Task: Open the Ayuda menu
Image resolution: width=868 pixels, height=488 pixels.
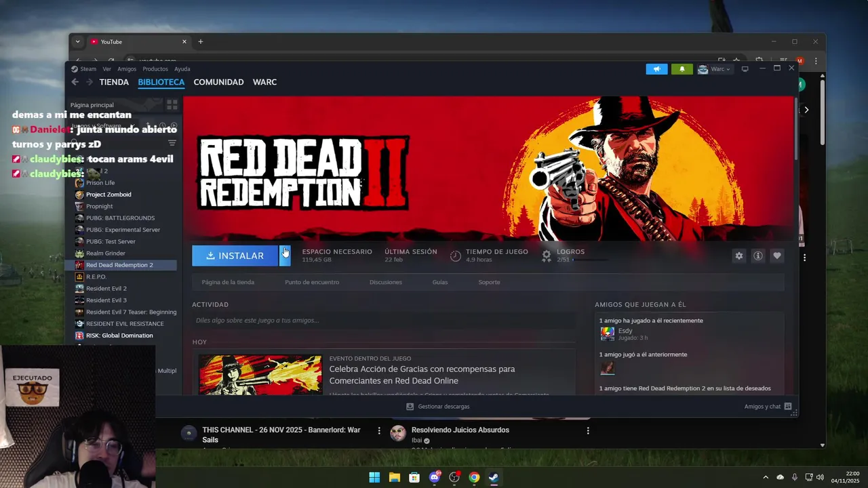Action: tap(182, 69)
